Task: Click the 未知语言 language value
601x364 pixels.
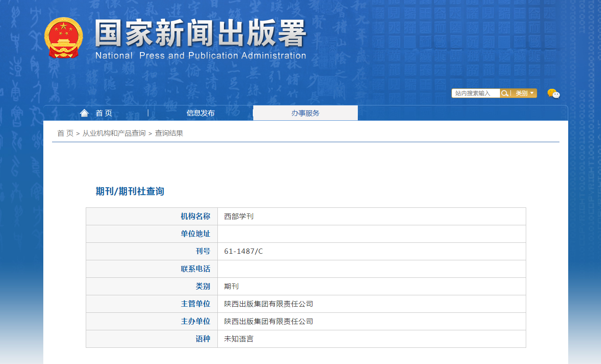Action: pyautogui.click(x=239, y=339)
